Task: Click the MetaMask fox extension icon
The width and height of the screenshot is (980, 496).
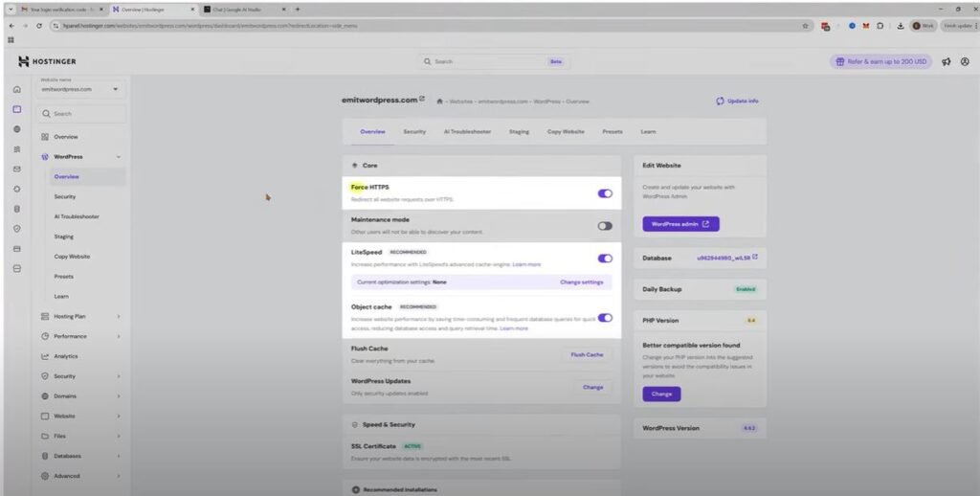Action: point(866,26)
